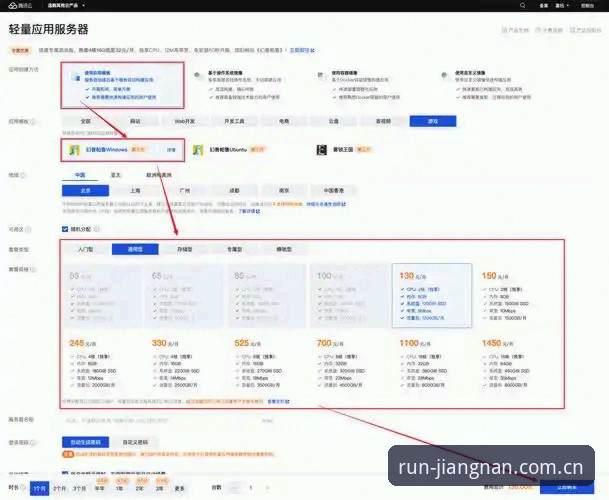
Task: Click help icon next to 随机分配
Action: (x=97, y=229)
